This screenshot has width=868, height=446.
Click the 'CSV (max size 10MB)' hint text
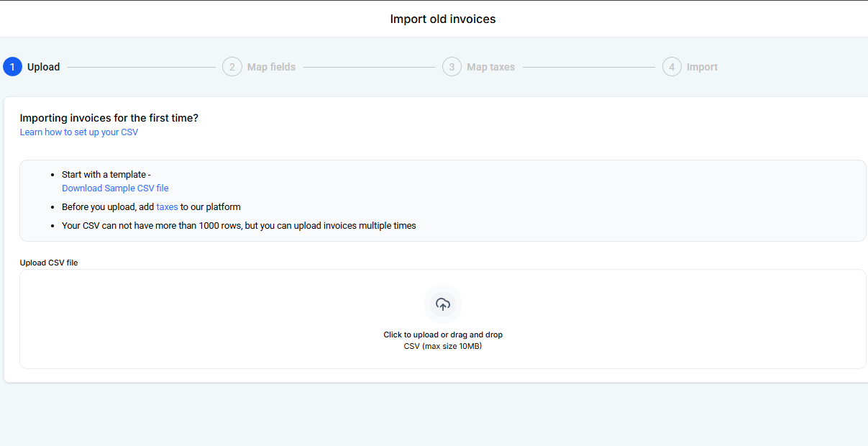(x=443, y=346)
